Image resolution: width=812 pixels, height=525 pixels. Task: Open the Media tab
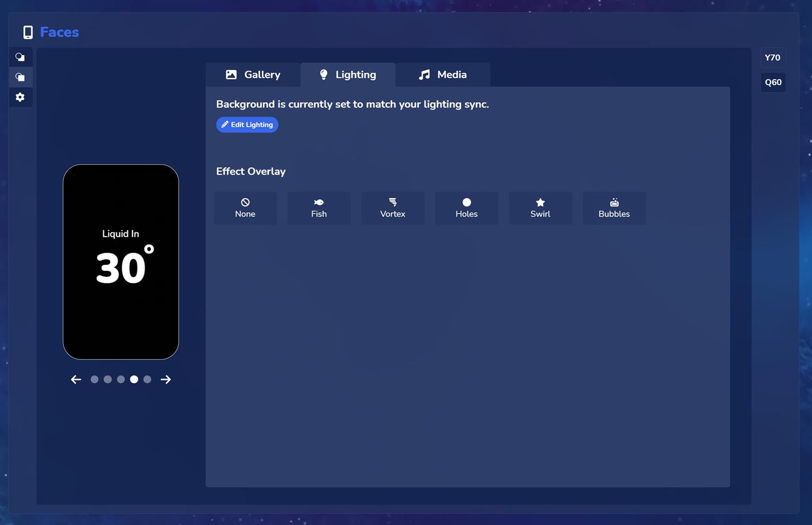(x=442, y=75)
